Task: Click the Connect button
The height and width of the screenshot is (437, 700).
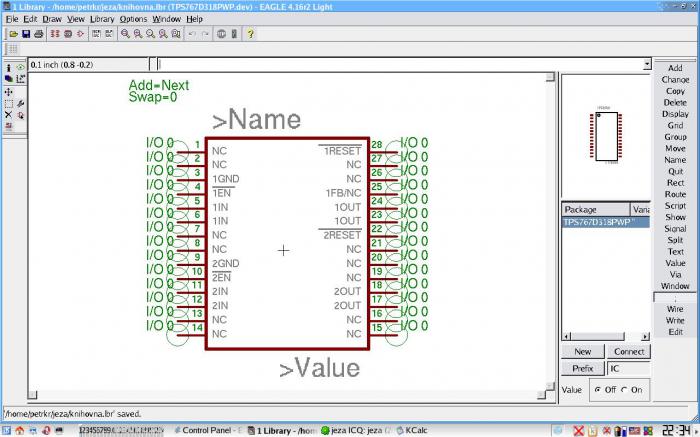Action: pos(629,352)
